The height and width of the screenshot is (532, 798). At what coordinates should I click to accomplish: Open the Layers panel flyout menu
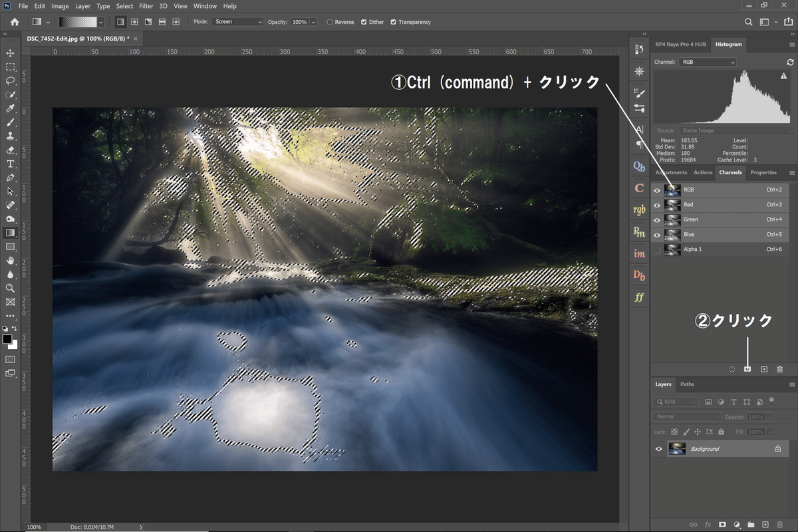point(791,384)
